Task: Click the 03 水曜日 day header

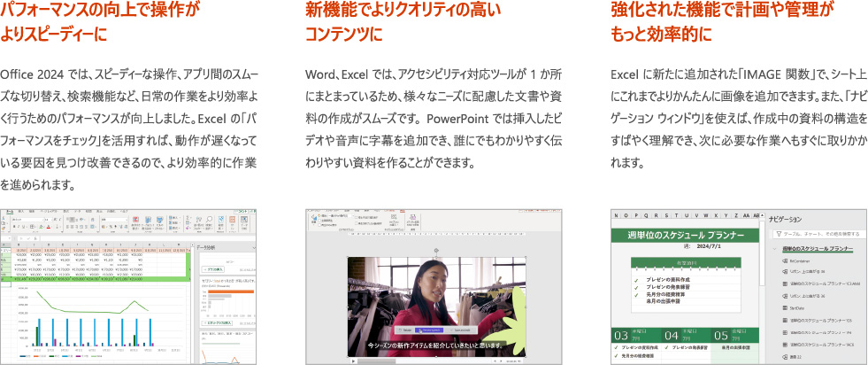Action: [635, 335]
